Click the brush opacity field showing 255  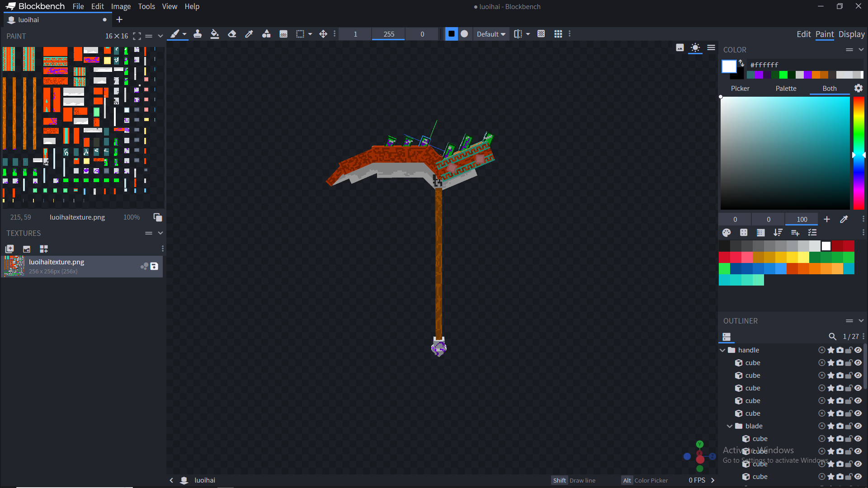click(x=389, y=34)
